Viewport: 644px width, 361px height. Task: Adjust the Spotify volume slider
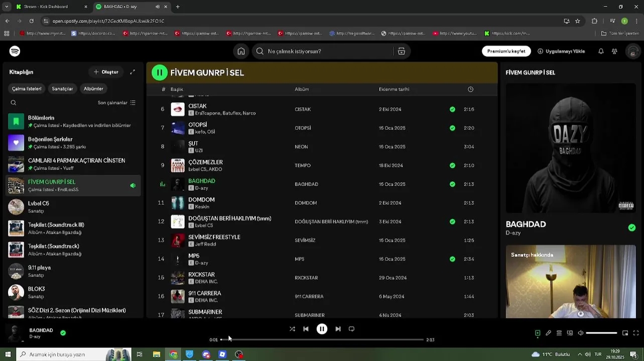click(601, 333)
